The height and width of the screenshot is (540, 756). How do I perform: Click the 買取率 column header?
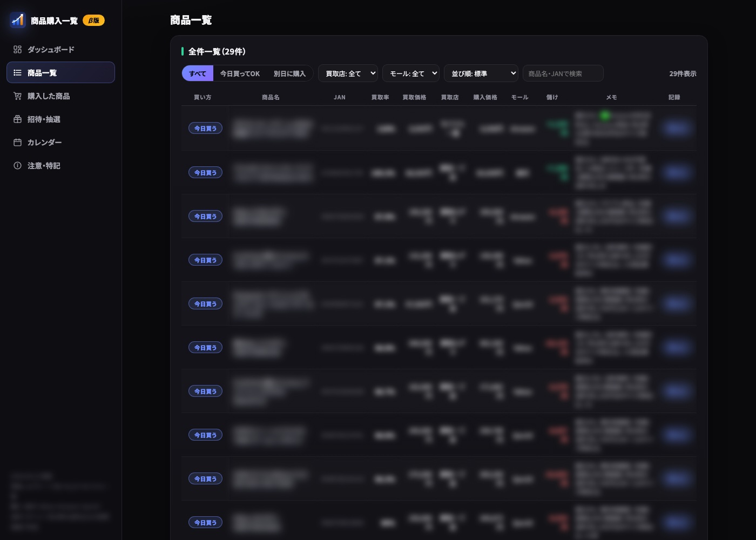point(380,97)
